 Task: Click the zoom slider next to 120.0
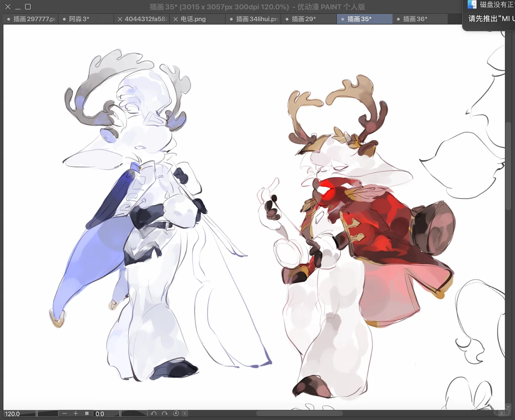click(47, 414)
